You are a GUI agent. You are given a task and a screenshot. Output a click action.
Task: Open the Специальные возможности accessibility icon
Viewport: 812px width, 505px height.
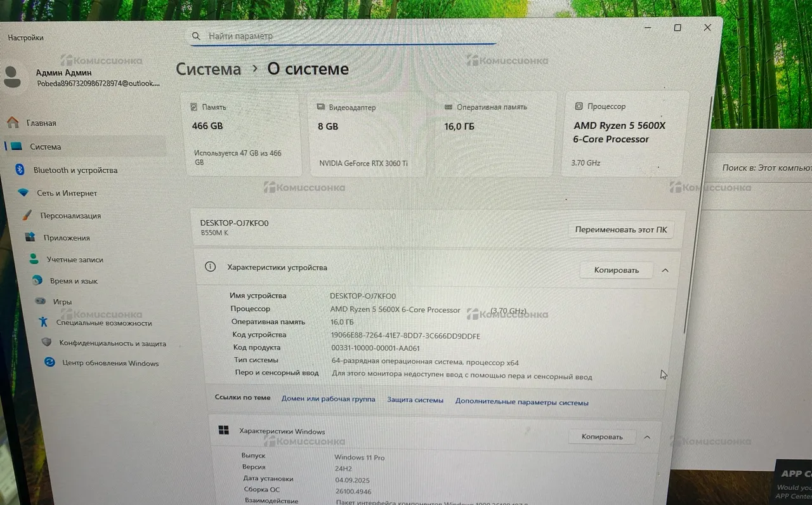pyautogui.click(x=43, y=322)
